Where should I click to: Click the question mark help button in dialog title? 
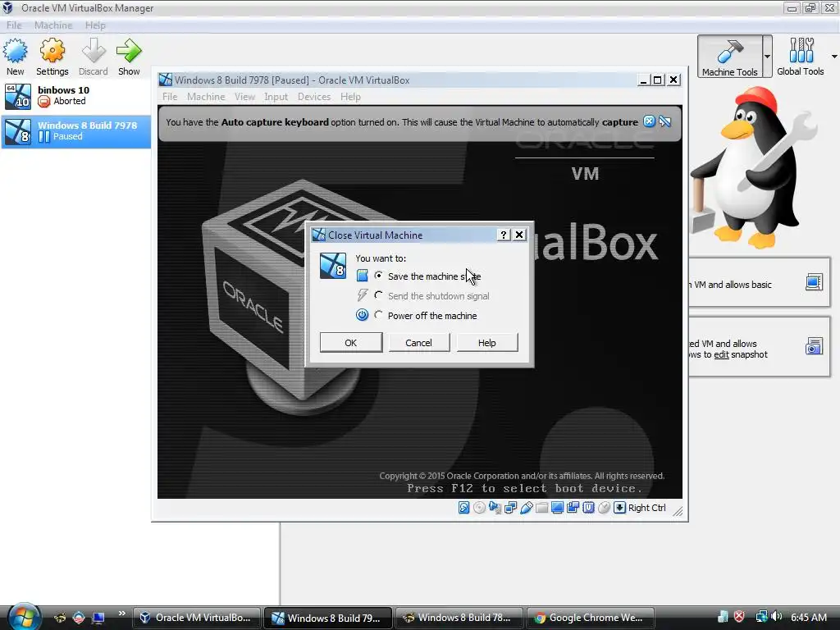pos(503,235)
